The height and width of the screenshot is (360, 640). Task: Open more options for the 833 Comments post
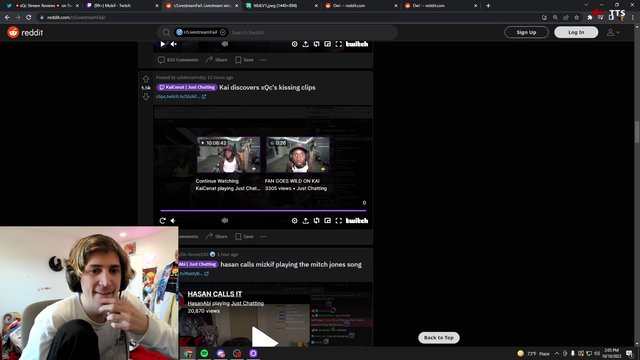tap(263, 60)
